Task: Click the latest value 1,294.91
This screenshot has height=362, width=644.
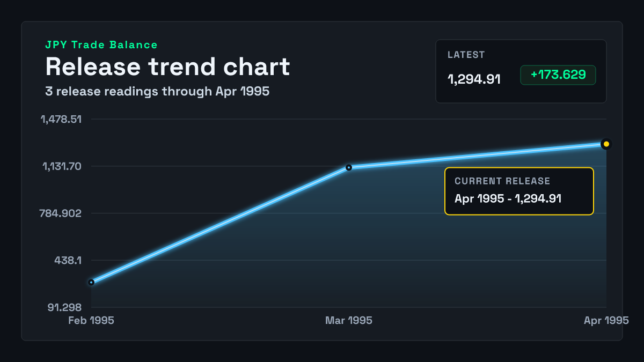Action: coord(474,79)
